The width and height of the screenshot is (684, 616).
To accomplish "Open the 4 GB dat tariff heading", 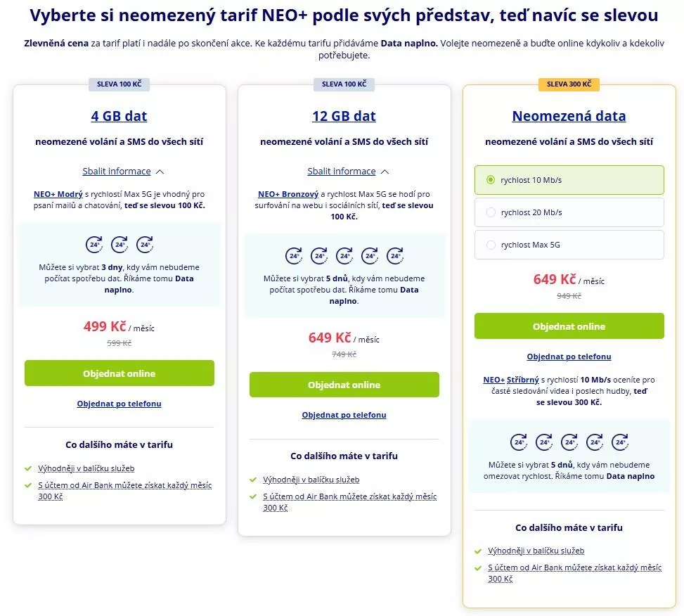I will coord(119,116).
